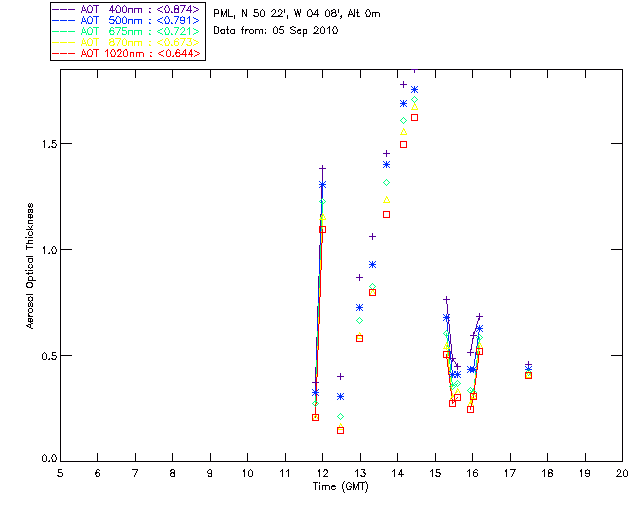Click the x-axis tick label 16

(x=473, y=473)
